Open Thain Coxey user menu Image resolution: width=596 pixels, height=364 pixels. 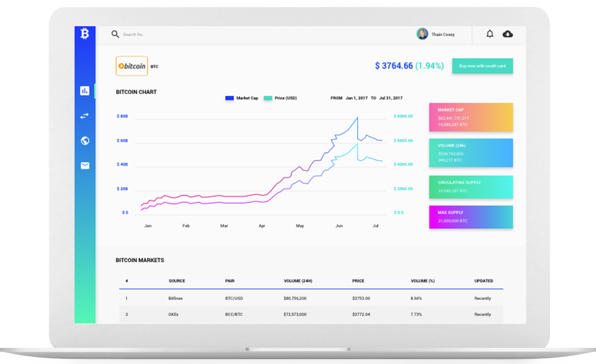tap(443, 35)
